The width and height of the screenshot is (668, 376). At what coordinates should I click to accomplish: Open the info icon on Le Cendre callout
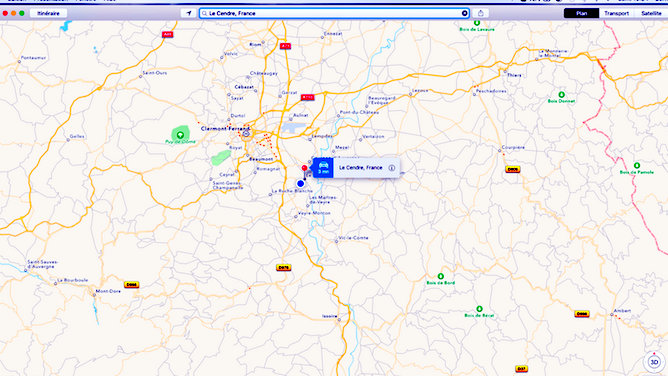tap(392, 168)
